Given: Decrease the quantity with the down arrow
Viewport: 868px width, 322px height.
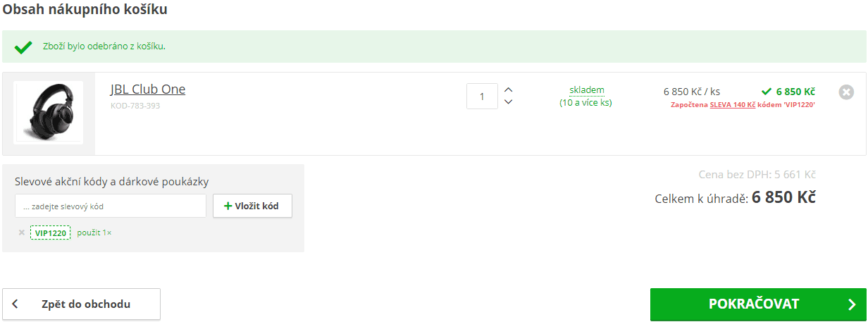Looking at the screenshot, I should 509,102.
